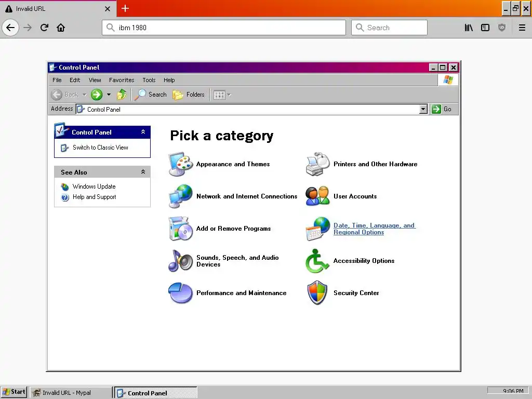Collapse the Control Panel side pane section

[x=143, y=132]
